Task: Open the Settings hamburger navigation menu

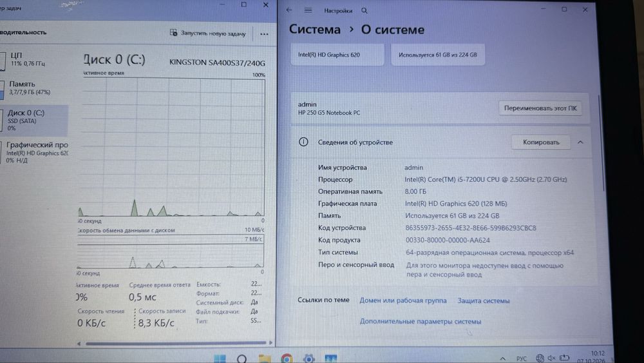Action: click(308, 10)
